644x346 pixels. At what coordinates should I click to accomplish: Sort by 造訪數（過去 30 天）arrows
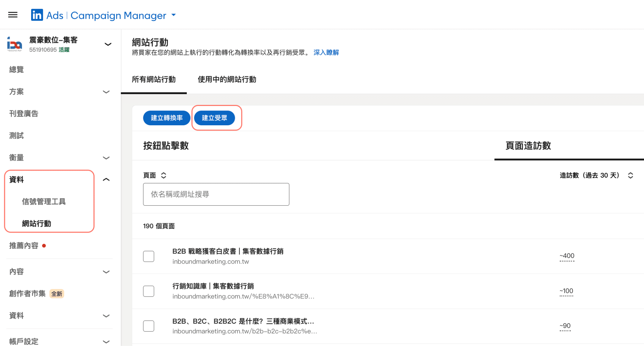click(x=630, y=175)
